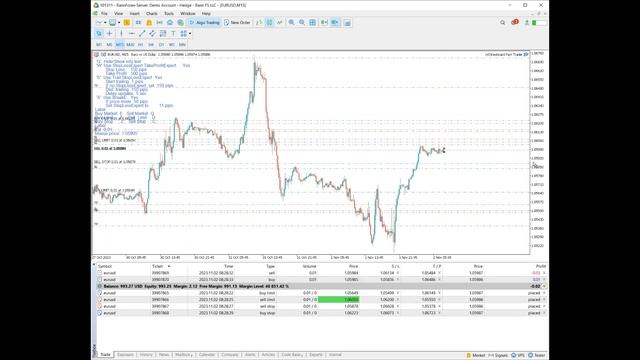Viewport: 640px width, 360px height.
Task: Open the user account icon
Action: (527, 23)
